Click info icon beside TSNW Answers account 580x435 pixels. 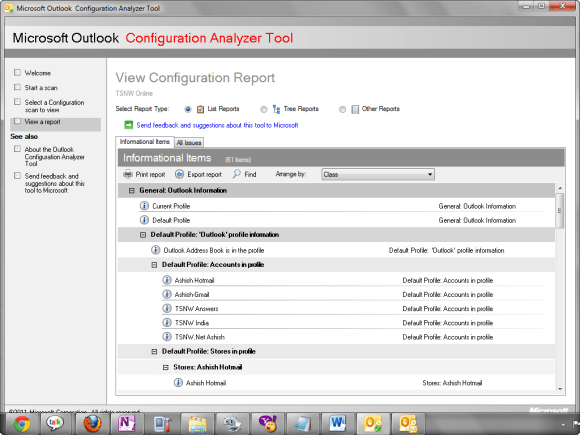[x=167, y=308]
